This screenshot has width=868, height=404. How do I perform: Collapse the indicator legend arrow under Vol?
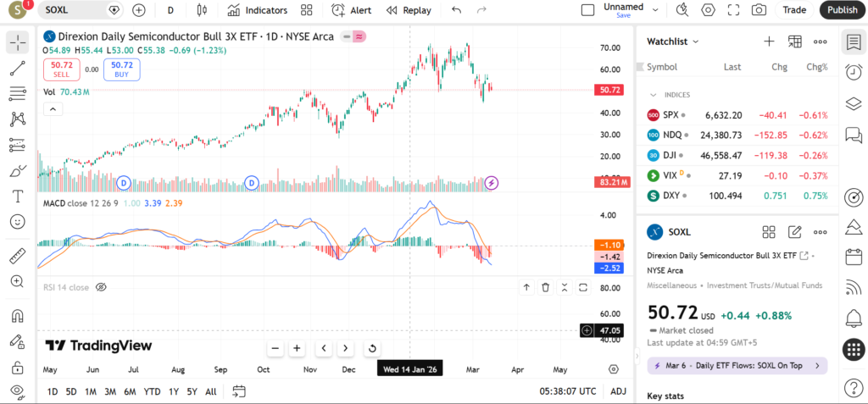click(x=53, y=108)
